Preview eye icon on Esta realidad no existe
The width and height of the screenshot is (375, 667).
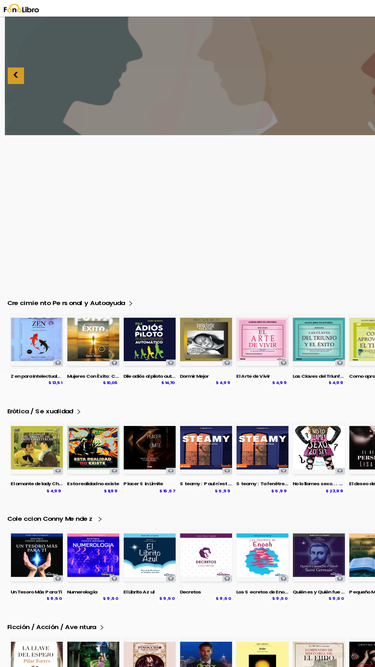point(114,471)
